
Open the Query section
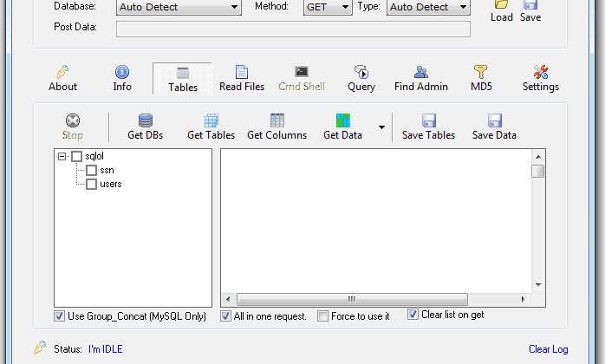(x=361, y=79)
